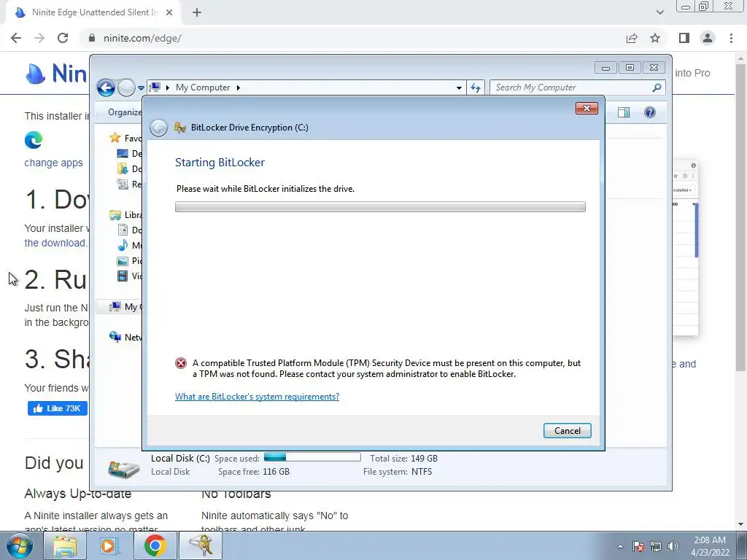Reload the ninite.com page in Chrome
The image size is (747, 560).
63,38
